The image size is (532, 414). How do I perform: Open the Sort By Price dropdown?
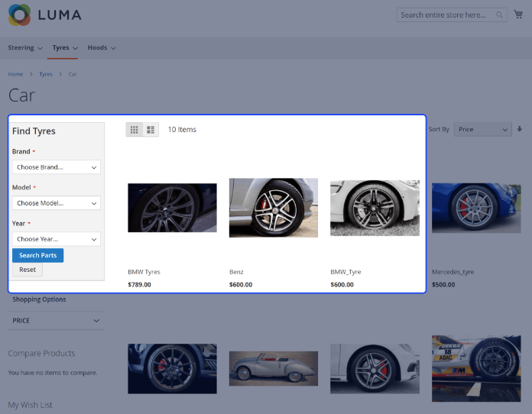click(483, 130)
